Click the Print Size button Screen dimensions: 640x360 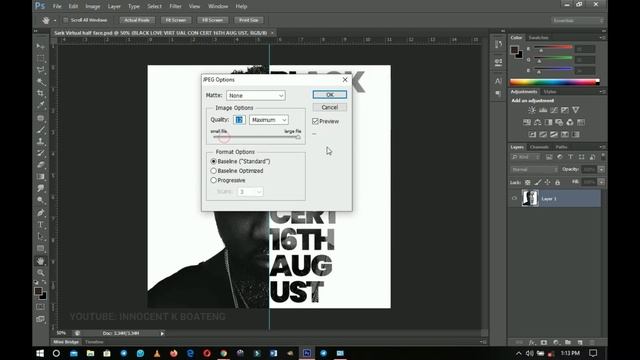[249, 20]
